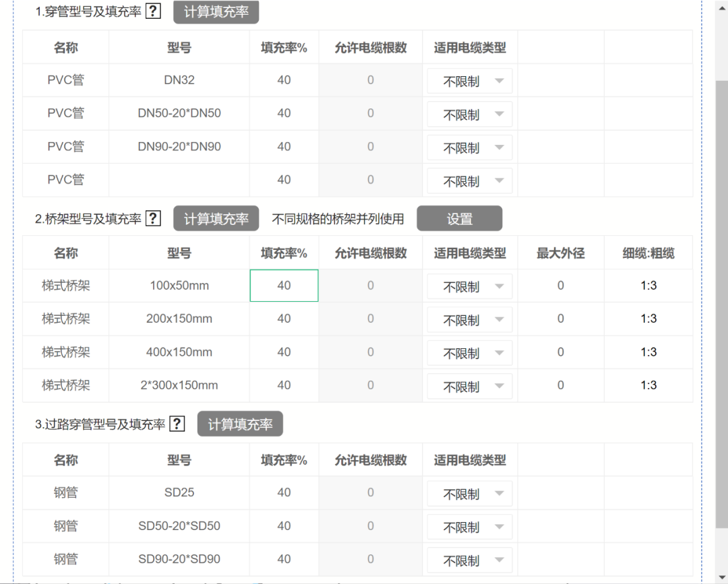Open 不限制 dropdown for the 2*300x150mm row
Viewport: 728px width, 584px height.
(469, 386)
